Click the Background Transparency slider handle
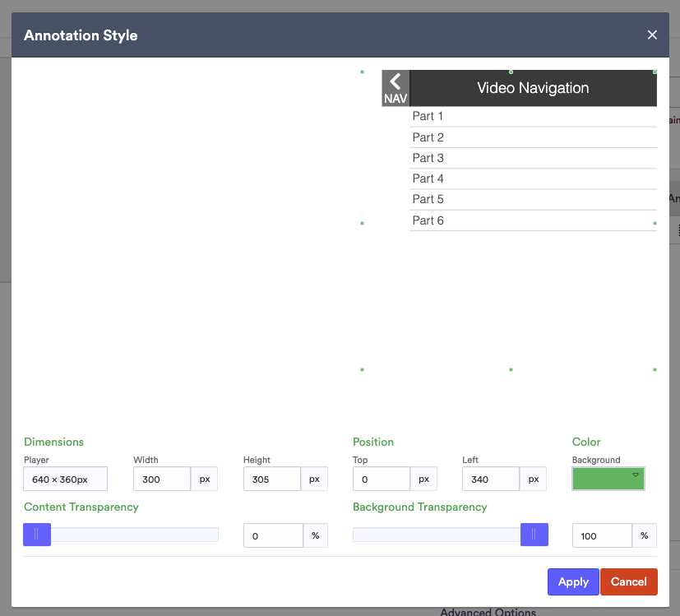 534,535
